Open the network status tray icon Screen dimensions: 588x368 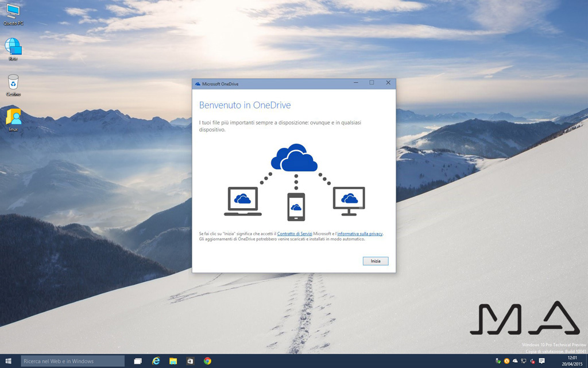point(524,361)
